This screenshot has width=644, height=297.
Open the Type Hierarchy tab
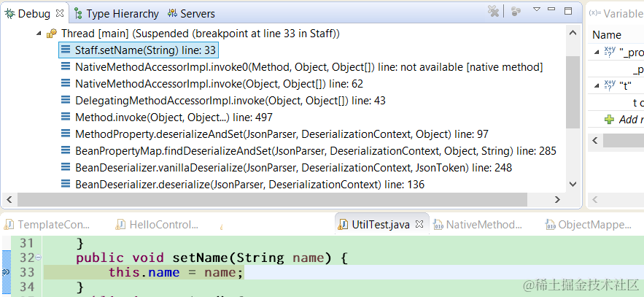click(x=117, y=14)
